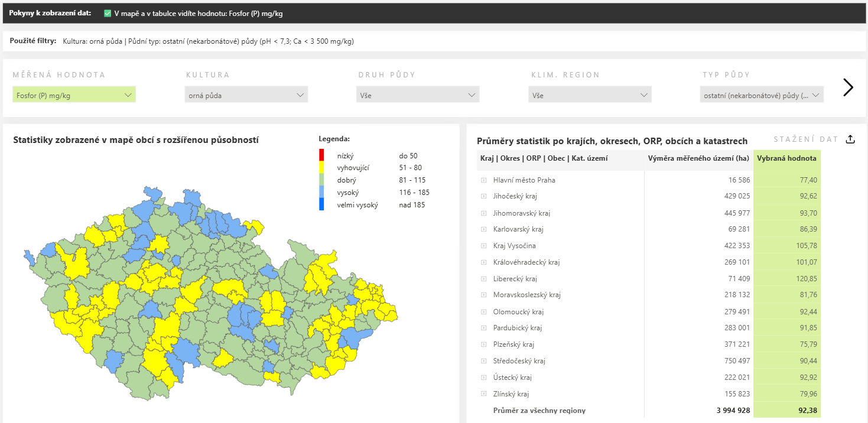Click the Průměr za všechny regiony row label
Image resolution: width=868 pixels, height=423 pixels.
coord(539,411)
